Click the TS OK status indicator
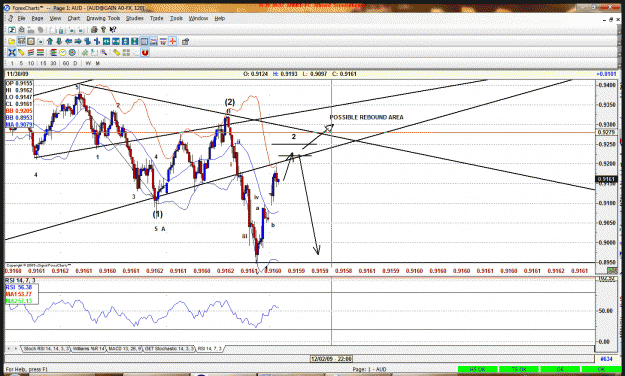The image size is (625, 376). point(519,369)
